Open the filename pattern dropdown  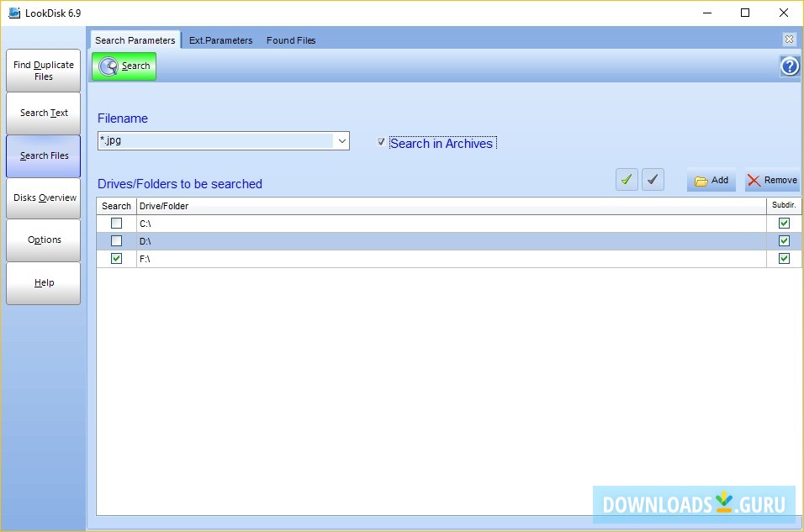tap(342, 140)
